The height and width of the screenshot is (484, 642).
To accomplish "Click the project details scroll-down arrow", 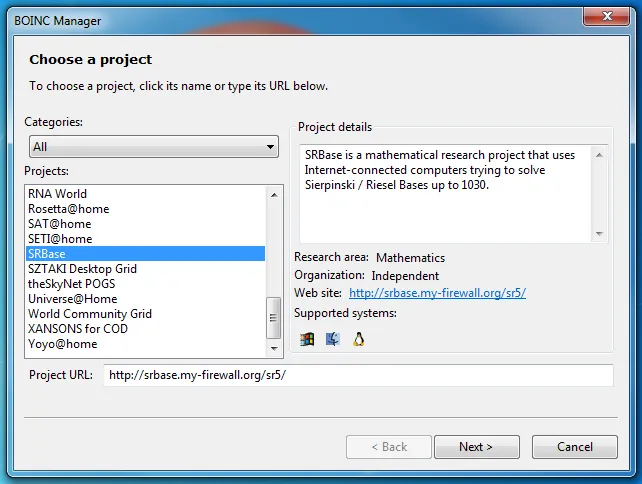I will tap(599, 233).
